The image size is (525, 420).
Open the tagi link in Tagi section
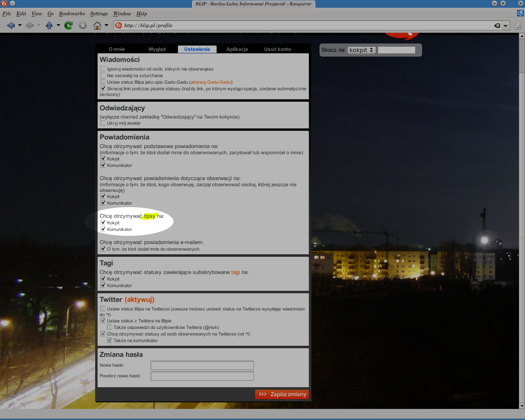tap(235, 272)
